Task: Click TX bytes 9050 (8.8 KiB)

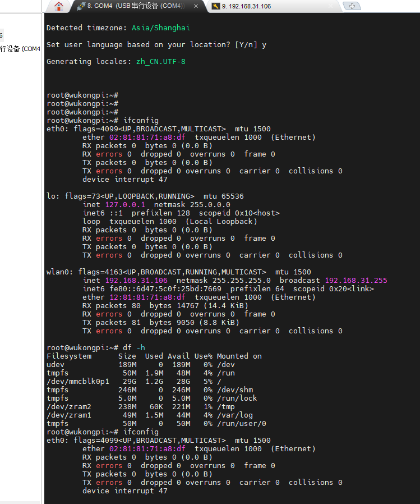Action: click(194, 322)
